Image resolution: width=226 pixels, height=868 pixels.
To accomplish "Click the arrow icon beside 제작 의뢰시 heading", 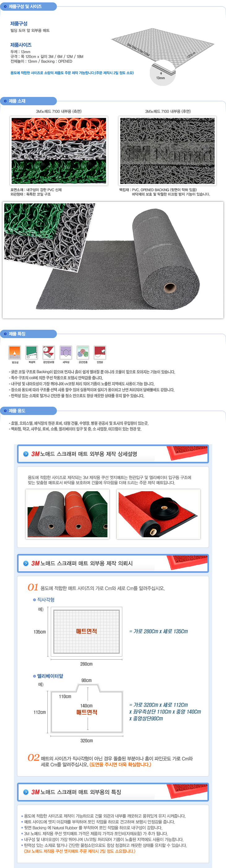I will (26, 563).
